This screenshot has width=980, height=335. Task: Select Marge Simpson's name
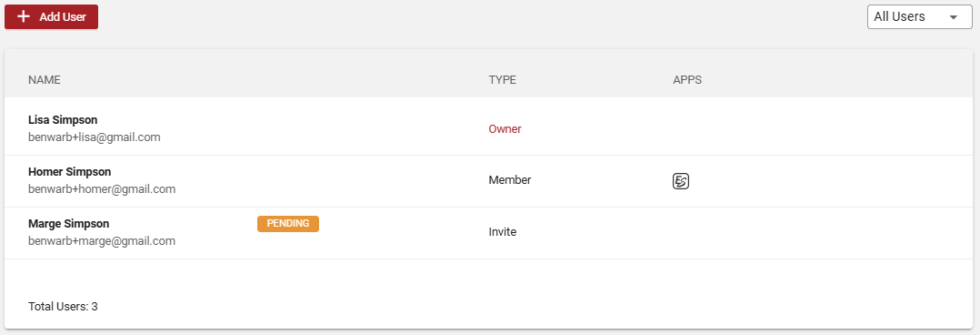[69, 224]
